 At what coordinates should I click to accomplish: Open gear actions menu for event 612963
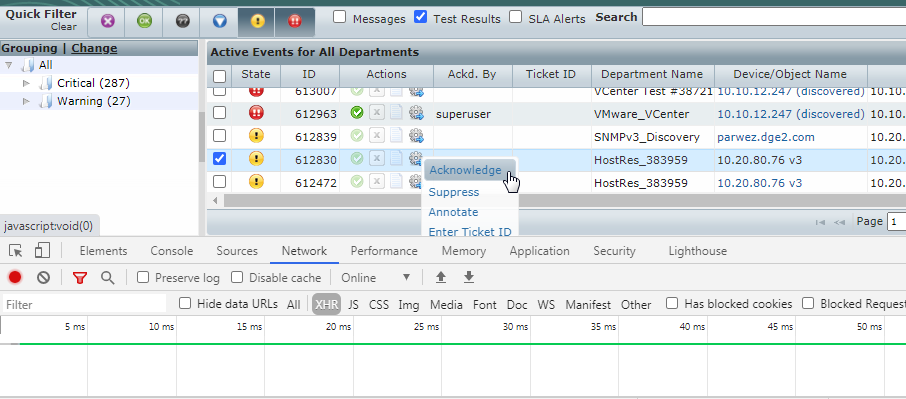(416, 113)
